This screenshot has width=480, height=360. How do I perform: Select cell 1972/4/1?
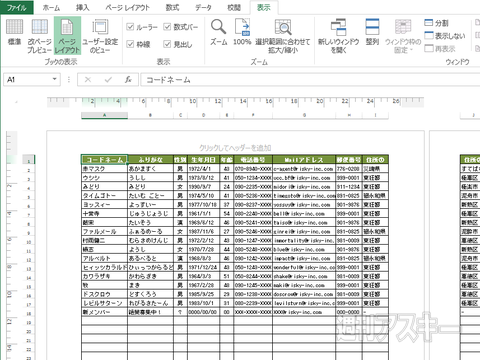pyautogui.click(x=203, y=169)
